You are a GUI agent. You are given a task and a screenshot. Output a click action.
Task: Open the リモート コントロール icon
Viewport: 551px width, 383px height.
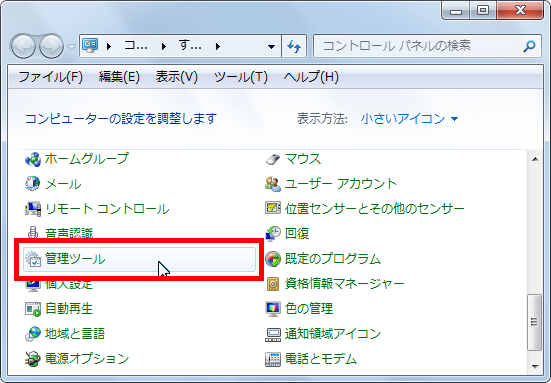coord(33,209)
